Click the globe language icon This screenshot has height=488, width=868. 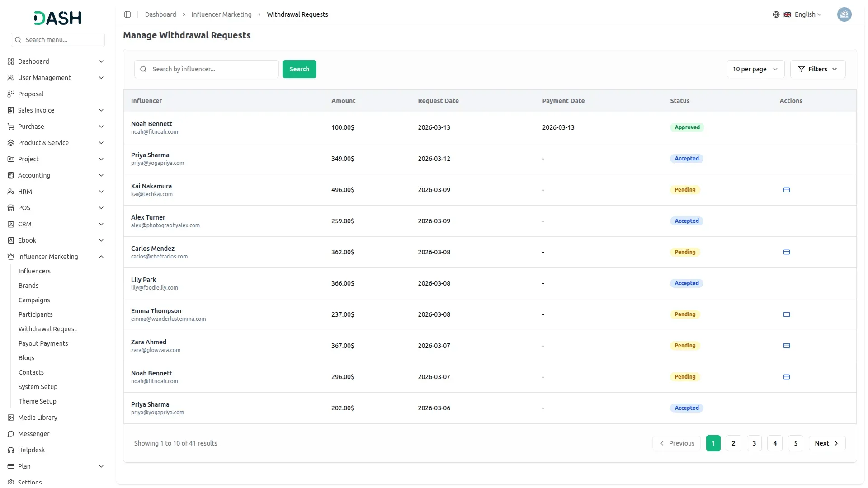(776, 14)
